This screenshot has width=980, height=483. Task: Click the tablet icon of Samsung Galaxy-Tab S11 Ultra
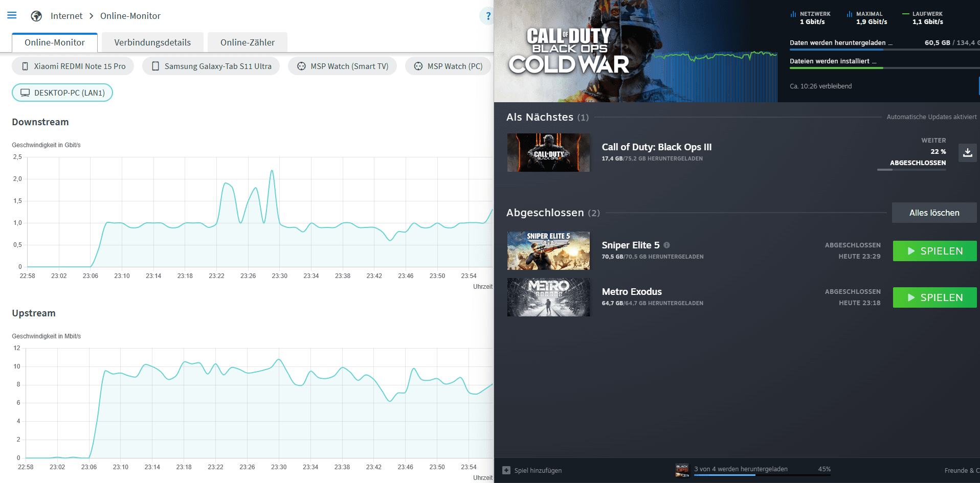click(155, 66)
